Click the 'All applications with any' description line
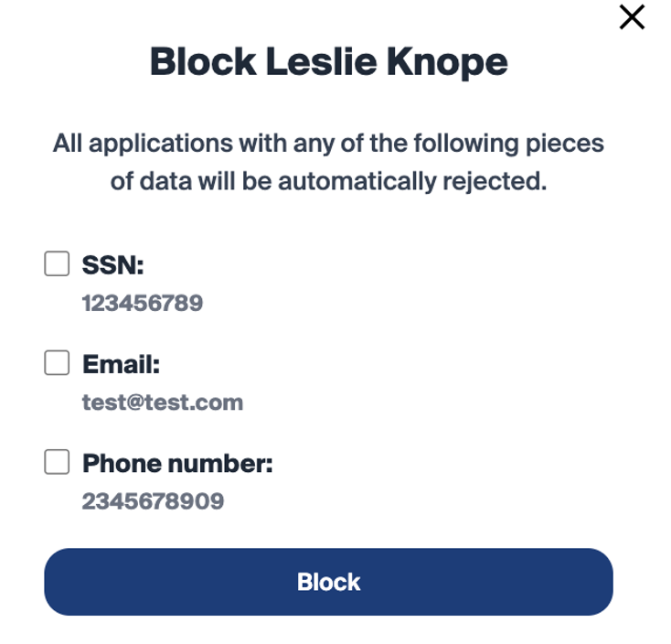 (328, 144)
